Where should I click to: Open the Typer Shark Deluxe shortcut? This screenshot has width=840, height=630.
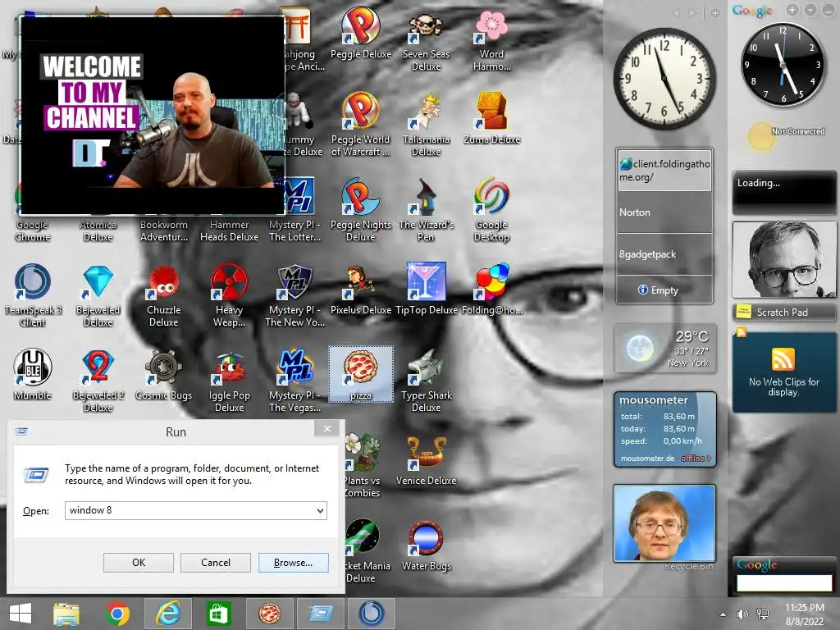tap(426, 380)
